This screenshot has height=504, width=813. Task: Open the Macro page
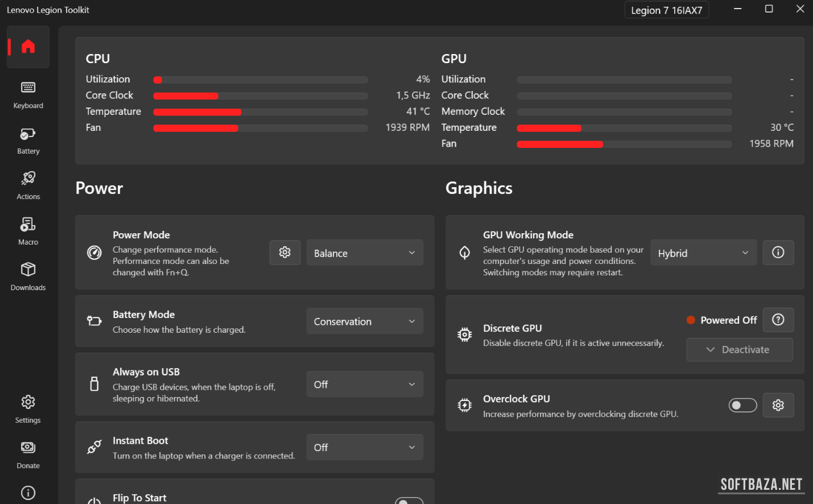click(x=28, y=231)
